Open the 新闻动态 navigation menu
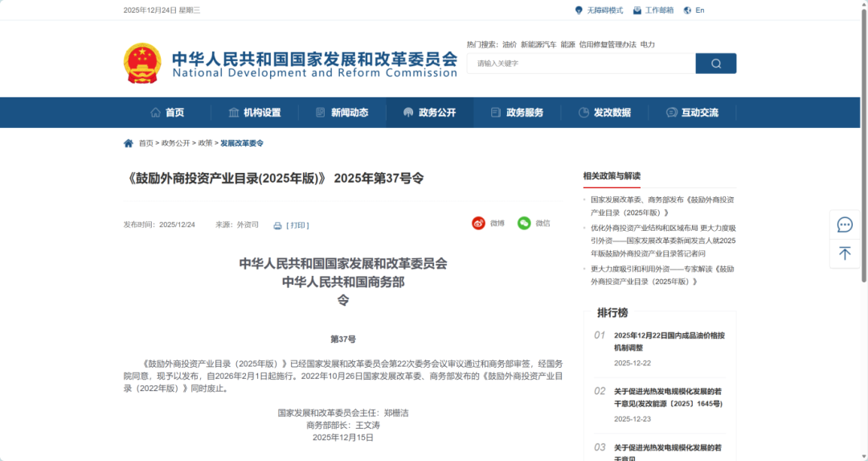 click(x=342, y=113)
